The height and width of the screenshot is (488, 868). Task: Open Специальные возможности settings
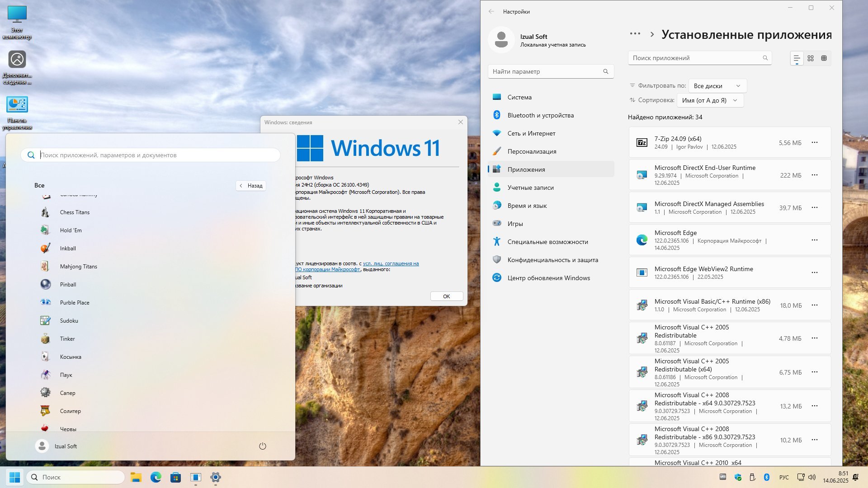point(551,242)
